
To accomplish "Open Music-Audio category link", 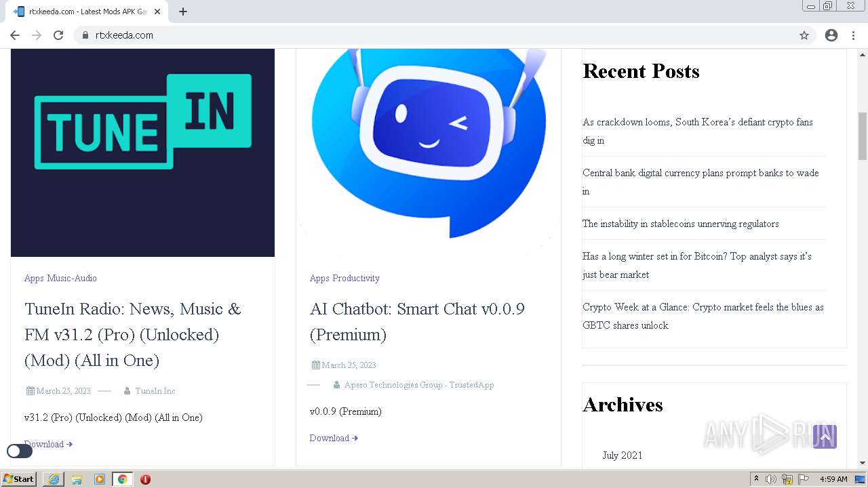I will [72, 278].
